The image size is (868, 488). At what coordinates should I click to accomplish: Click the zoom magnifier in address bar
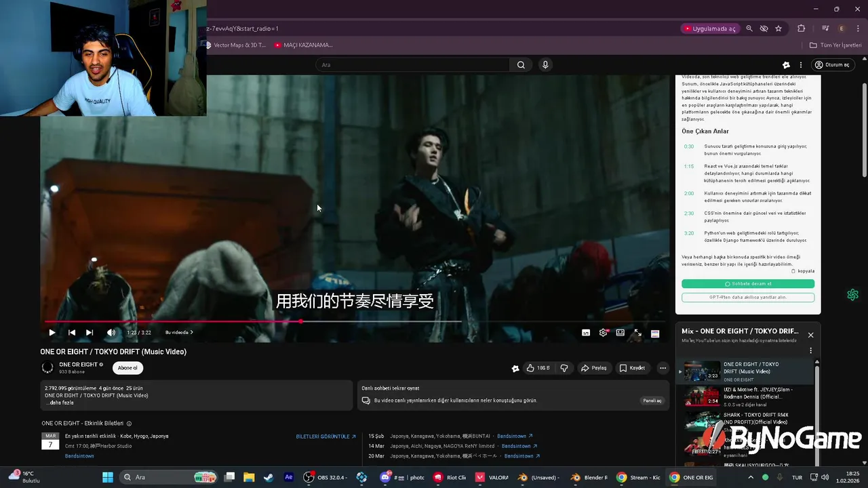[x=749, y=28]
